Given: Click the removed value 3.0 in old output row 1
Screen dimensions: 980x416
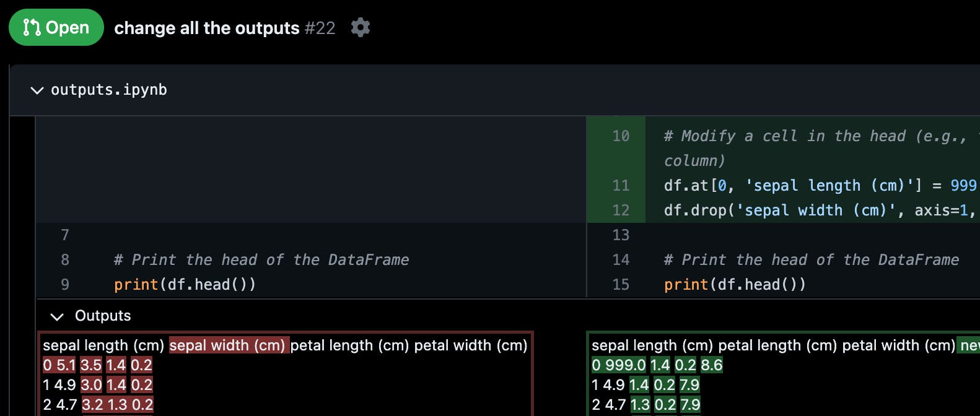Looking at the screenshot, I should pyautogui.click(x=91, y=385).
